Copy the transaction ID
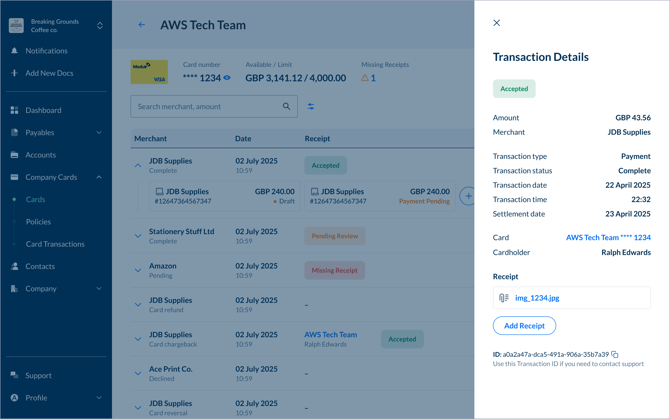The image size is (670, 419). (x=615, y=354)
